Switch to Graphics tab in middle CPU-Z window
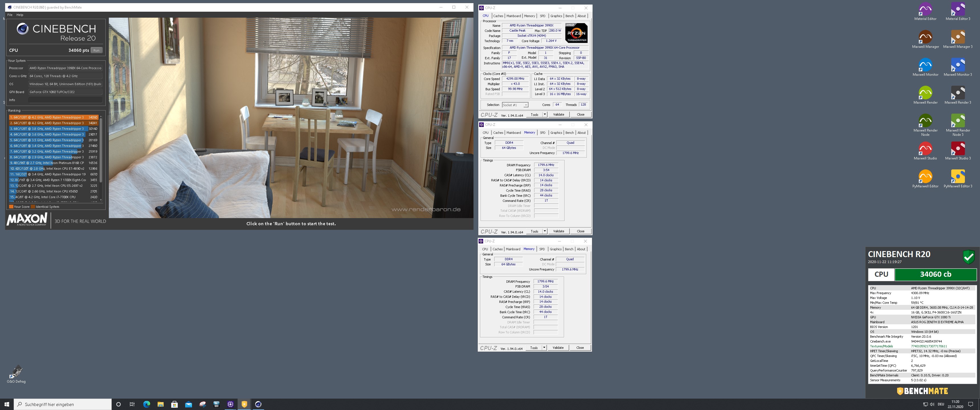Screen dimensions: 980x410 coord(556,133)
